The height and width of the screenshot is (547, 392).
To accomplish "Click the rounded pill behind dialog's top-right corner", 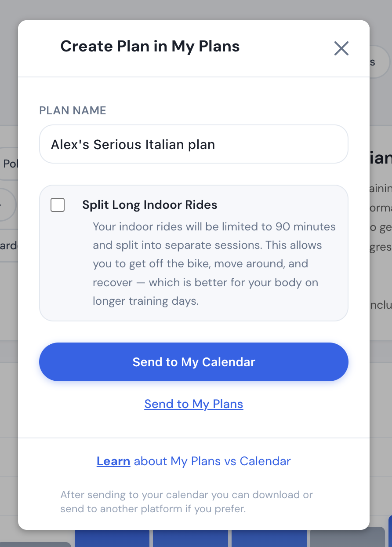I will [x=378, y=62].
